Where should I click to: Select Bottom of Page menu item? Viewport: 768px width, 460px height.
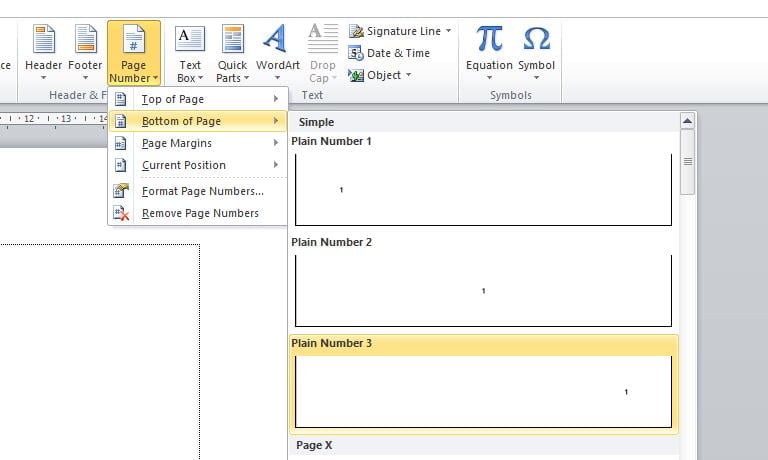(197, 121)
